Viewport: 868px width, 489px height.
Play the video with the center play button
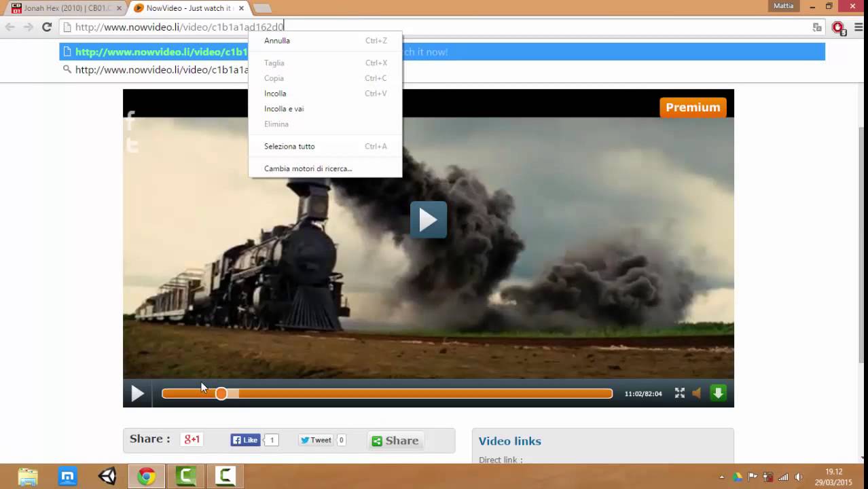tap(429, 219)
